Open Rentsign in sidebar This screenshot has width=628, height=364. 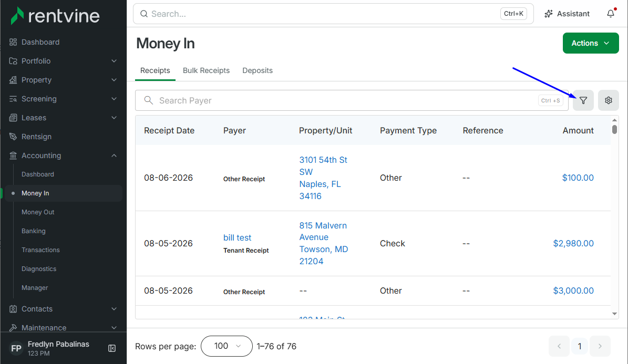tap(36, 137)
